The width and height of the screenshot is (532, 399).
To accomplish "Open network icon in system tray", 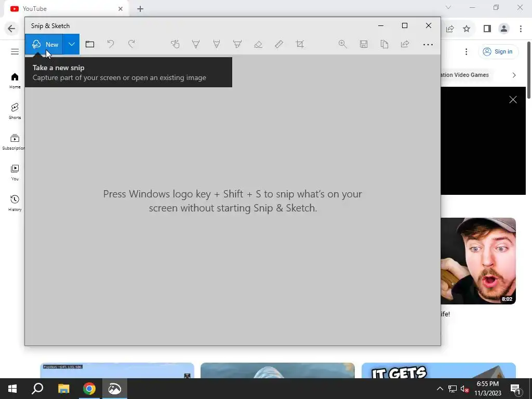I will (453, 389).
